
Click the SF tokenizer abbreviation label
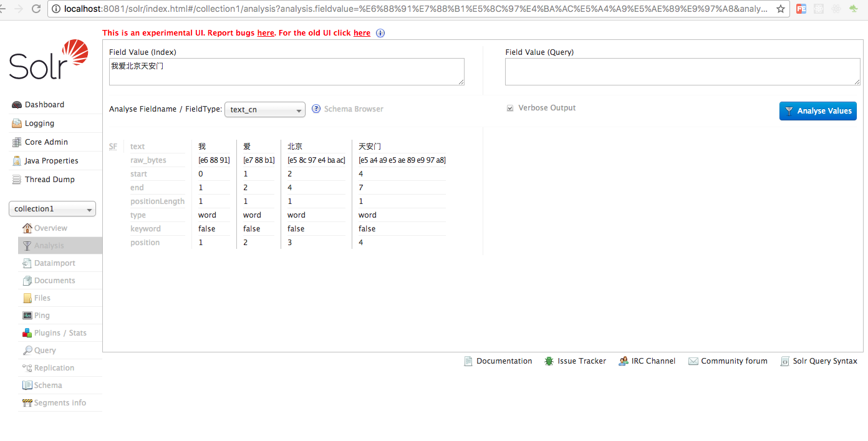coord(113,147)
